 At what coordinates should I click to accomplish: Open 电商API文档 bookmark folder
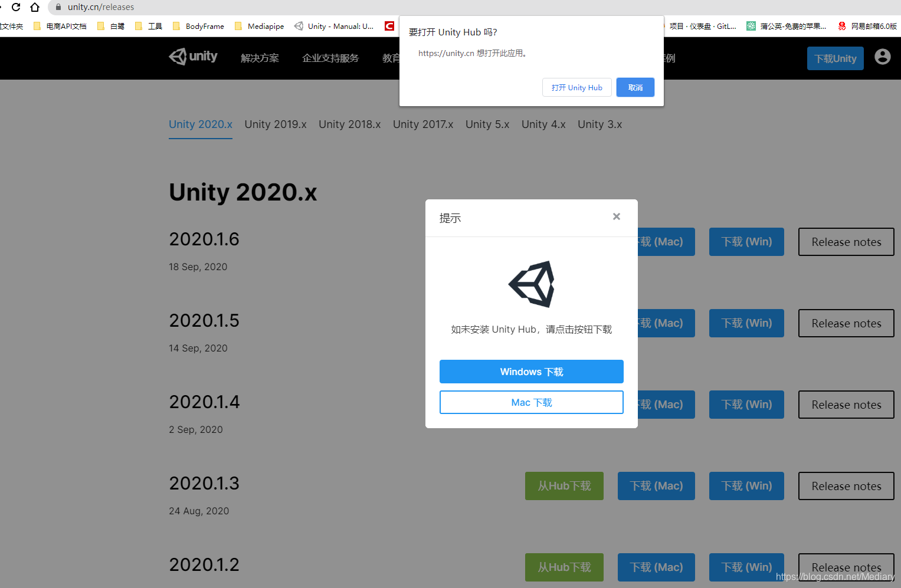point(60,26)
